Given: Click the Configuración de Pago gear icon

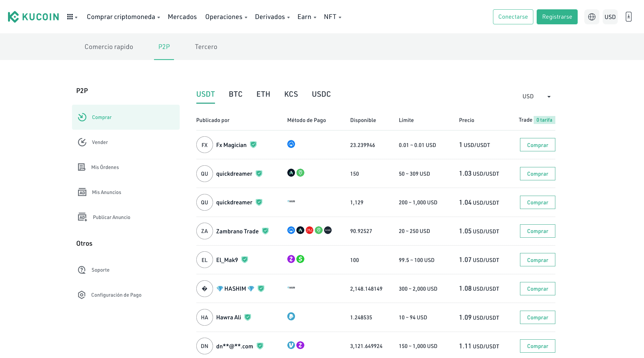Looking at the screenshot, I should pos(82,295).
